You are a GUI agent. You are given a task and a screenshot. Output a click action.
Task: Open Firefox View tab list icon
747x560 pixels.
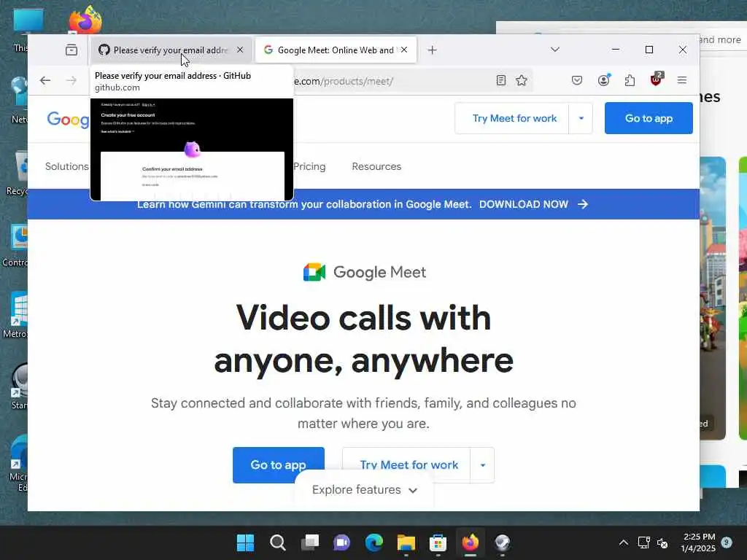pos(71,50)
